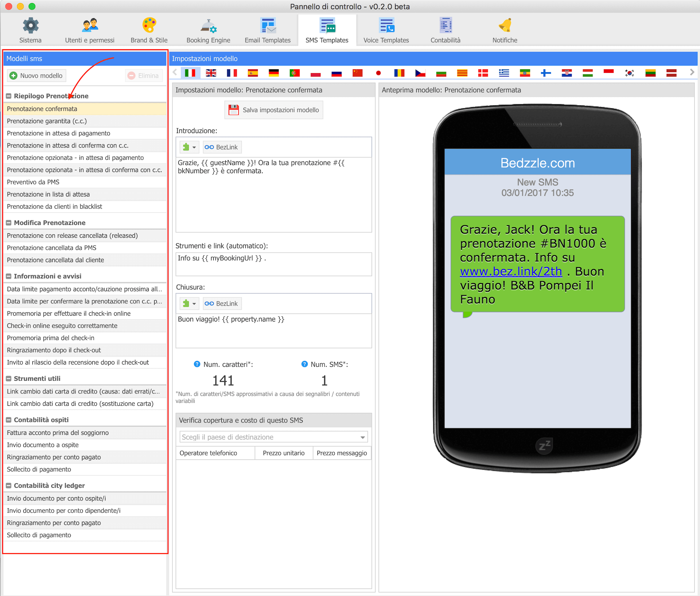
Task: Click Salva impostazioni modello button
Action: point(274,110)
